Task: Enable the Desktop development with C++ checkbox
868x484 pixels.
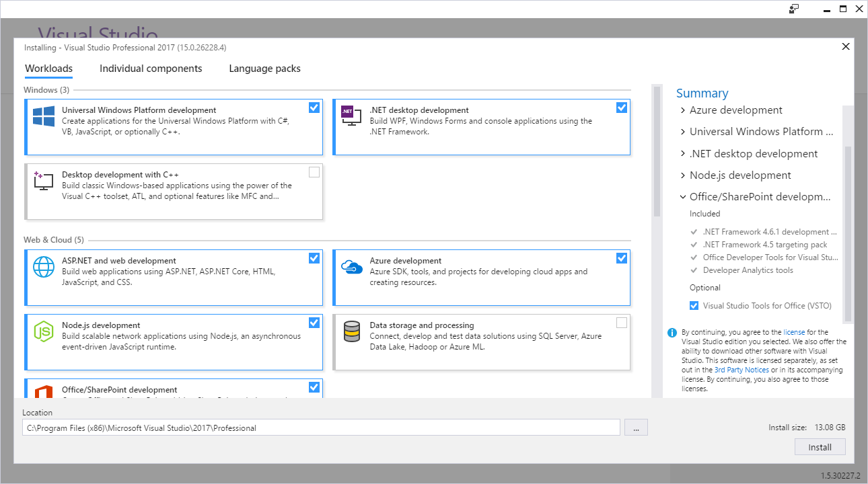Action: (x=314, y=172)
